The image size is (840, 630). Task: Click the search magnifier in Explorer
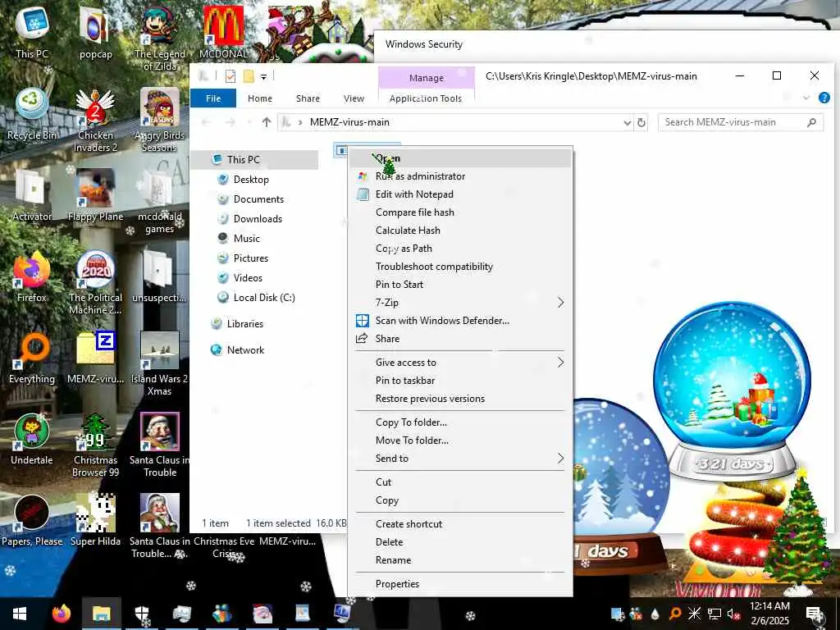pyautogui.click(x=811, y=122)
